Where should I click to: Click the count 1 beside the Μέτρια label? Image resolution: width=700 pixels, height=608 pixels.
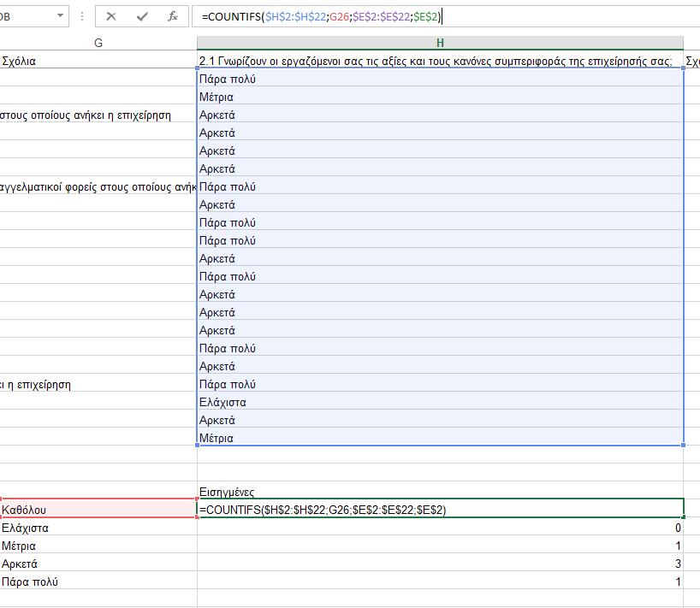[440, 546]
